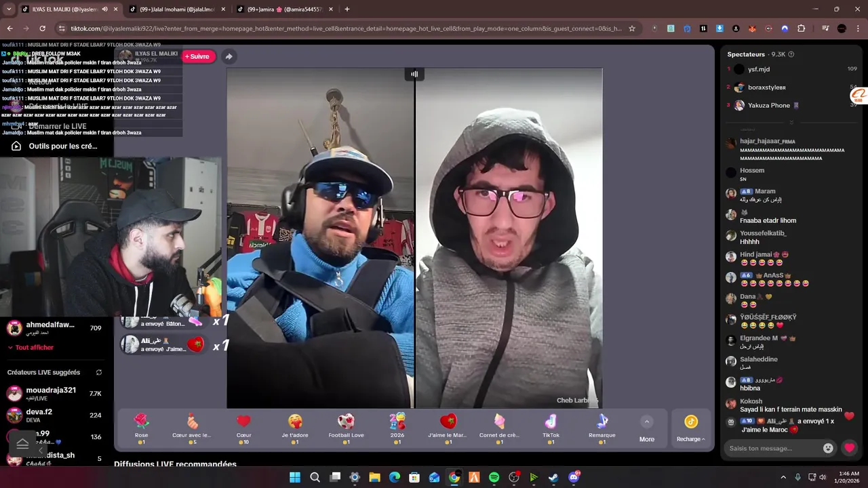Send the Cornet de crème gift
This screenshot has width=868, height=488.
(x=500, y=428)
